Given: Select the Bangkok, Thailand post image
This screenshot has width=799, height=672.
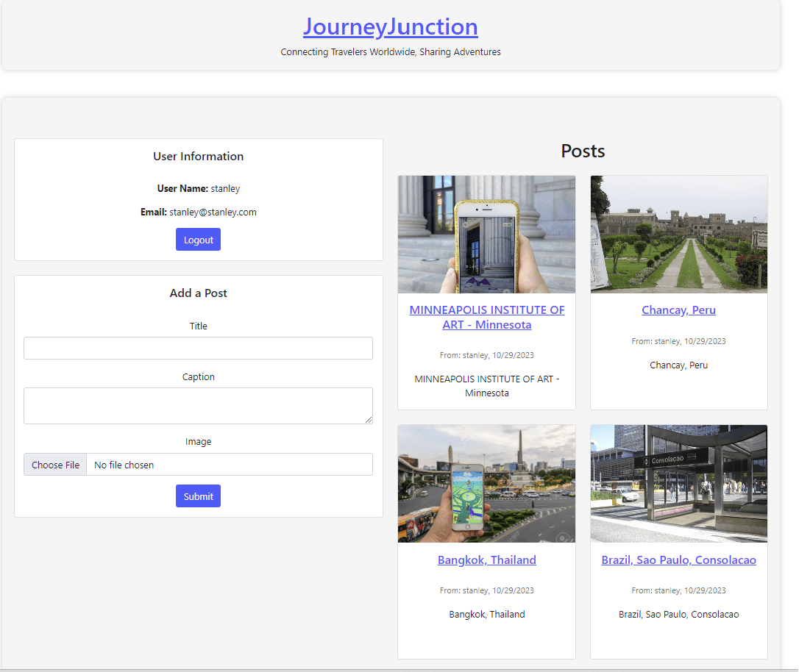Looking at the screenshot, I should coord(486,484).
